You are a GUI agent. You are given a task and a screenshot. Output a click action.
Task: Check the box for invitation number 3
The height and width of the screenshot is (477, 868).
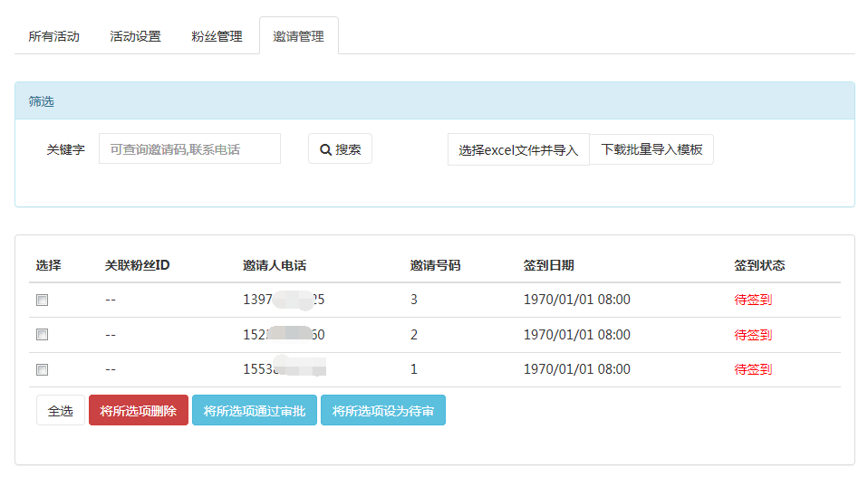point(42,300)
